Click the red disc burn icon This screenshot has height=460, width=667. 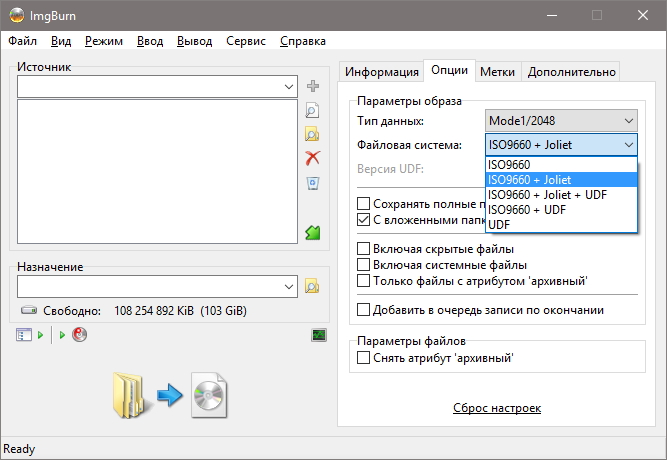pyautogui.click(x=79, y=334)
